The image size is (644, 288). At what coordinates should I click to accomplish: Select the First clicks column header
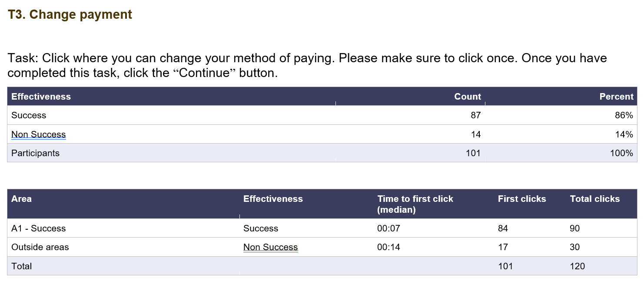pos(521,199)
